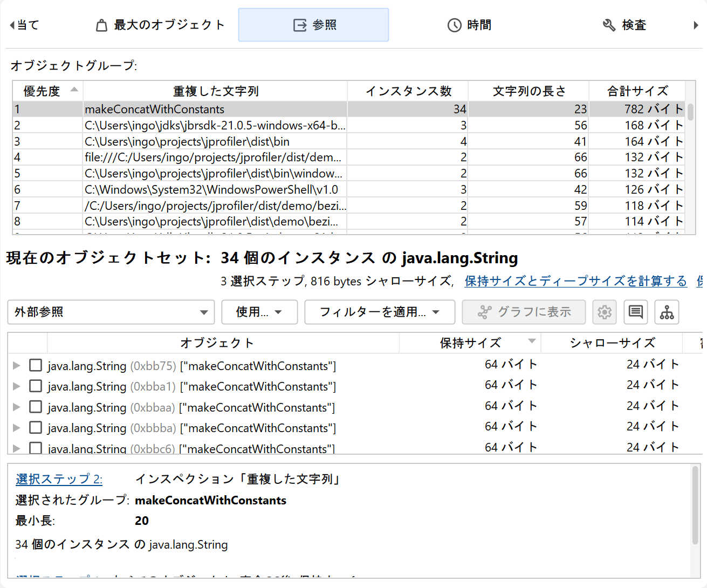Screen dimensions: 707x588
Task: Open the 使用... dropdown menu
Action: click(x=259, y=312)
